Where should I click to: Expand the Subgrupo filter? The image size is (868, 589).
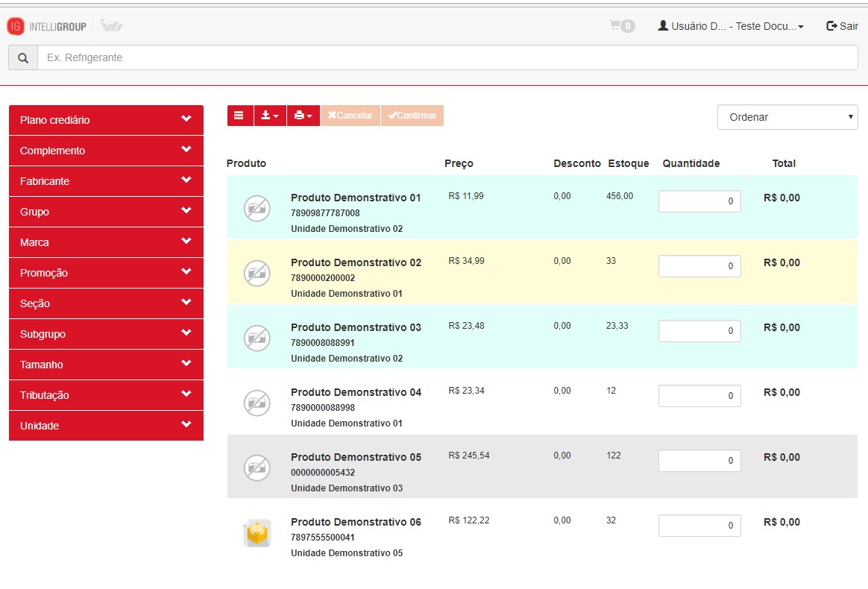107,334
